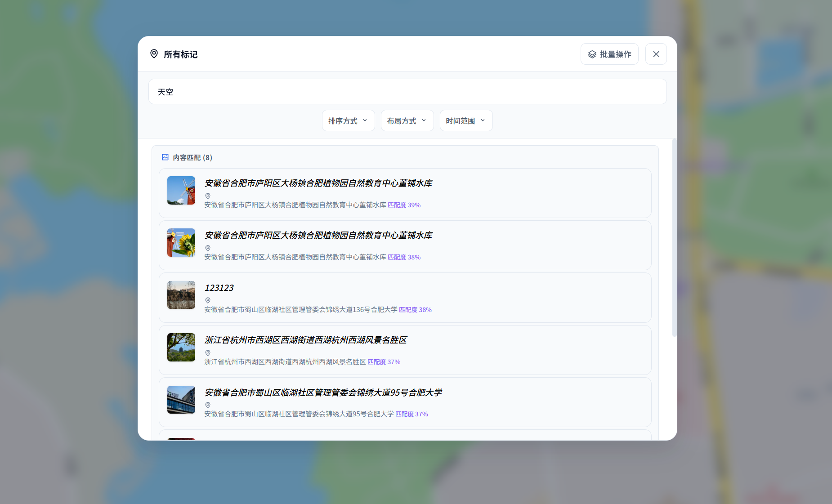This screenshot has height=504, width=832.
Task: Open the pagoda thumbnail of the 西湖 result
Action: (181, 347)
